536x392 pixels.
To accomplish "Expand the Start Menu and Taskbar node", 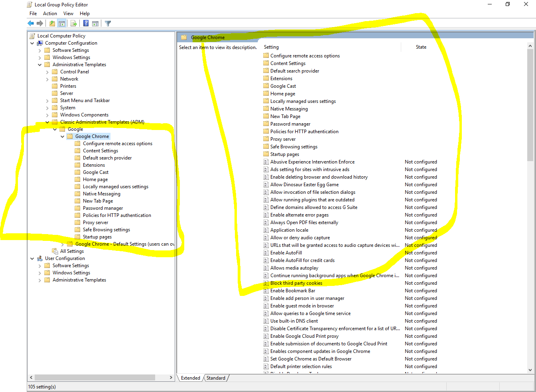I will pos(47,101).
